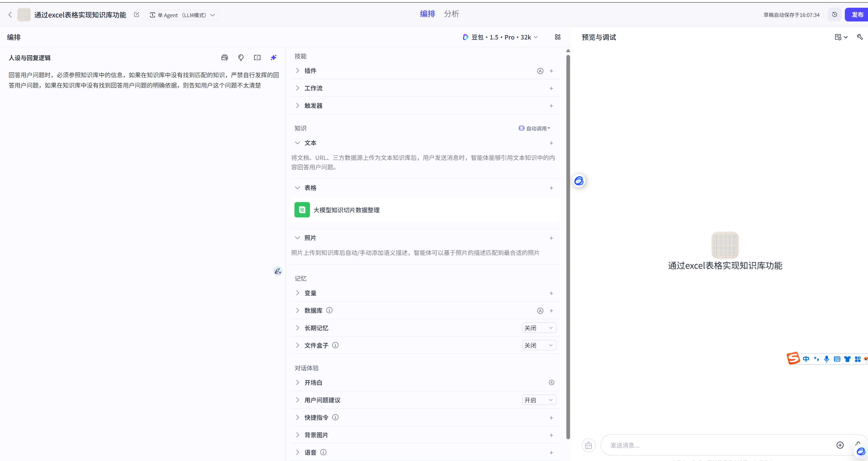Image resolution: width=868 pixels, height=461 pixels.
Task: Open the prompt library icon
Action: (x=224, y=58)
